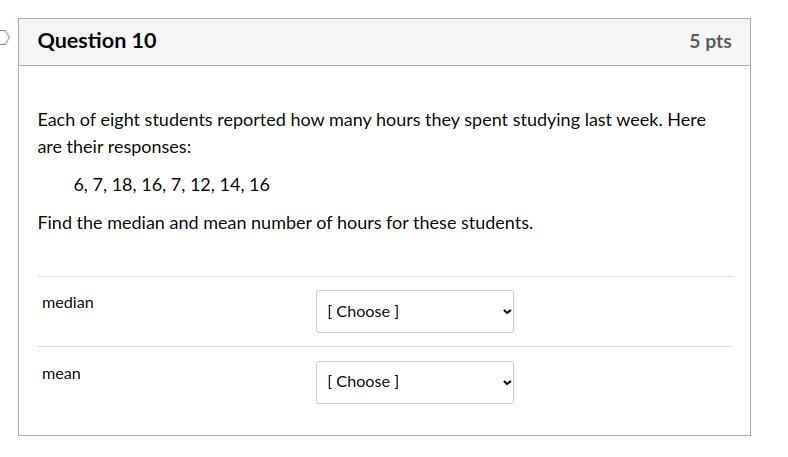This screenshot has height=457, width=788.
Task: Click the mean row label
Action: pos(61,374)
